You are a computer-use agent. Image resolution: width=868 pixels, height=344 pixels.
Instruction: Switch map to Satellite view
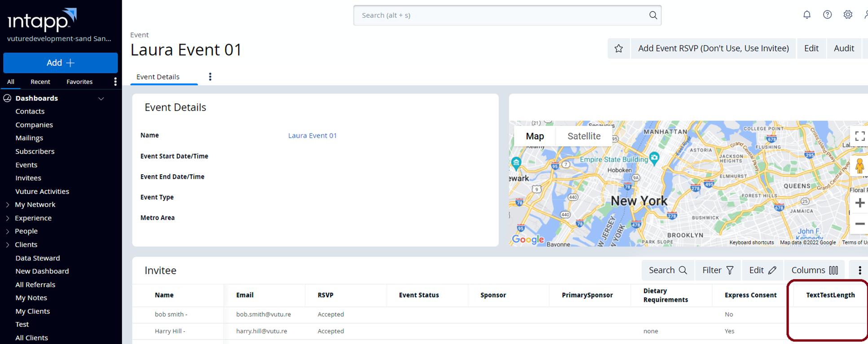coord(584,136)
